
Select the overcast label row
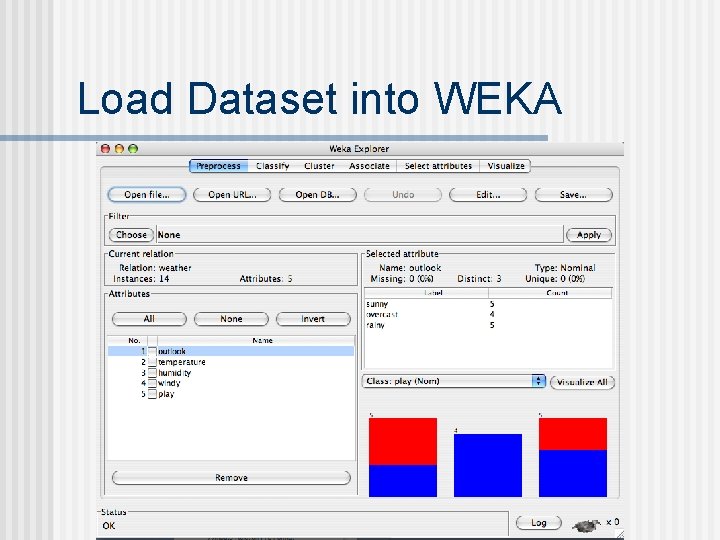click(x=488, y=315)
